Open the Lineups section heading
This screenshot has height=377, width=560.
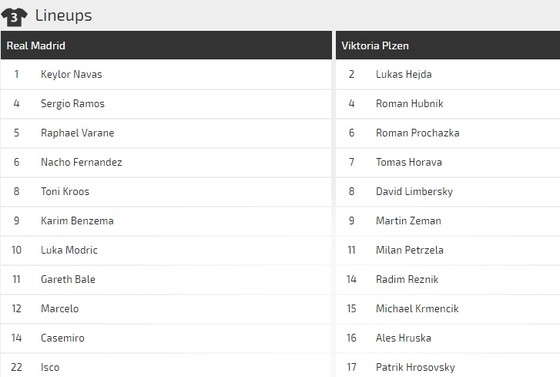coord(63,16)
